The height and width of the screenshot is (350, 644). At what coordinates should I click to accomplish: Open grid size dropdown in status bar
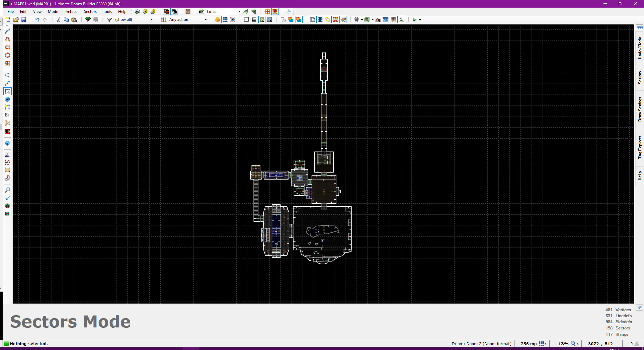coord(543,344)
